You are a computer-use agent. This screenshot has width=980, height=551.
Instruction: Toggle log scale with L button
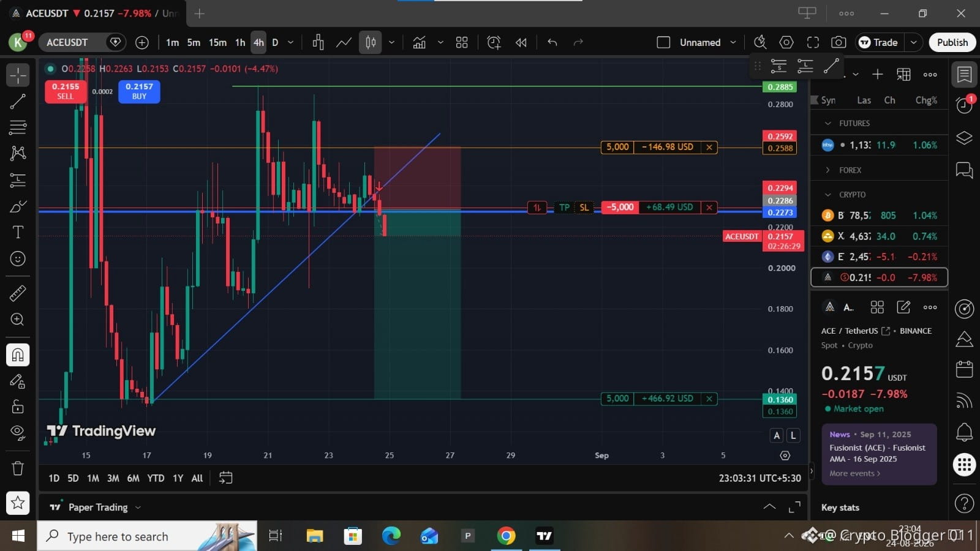pyautogui.click(x=793, y=435)
